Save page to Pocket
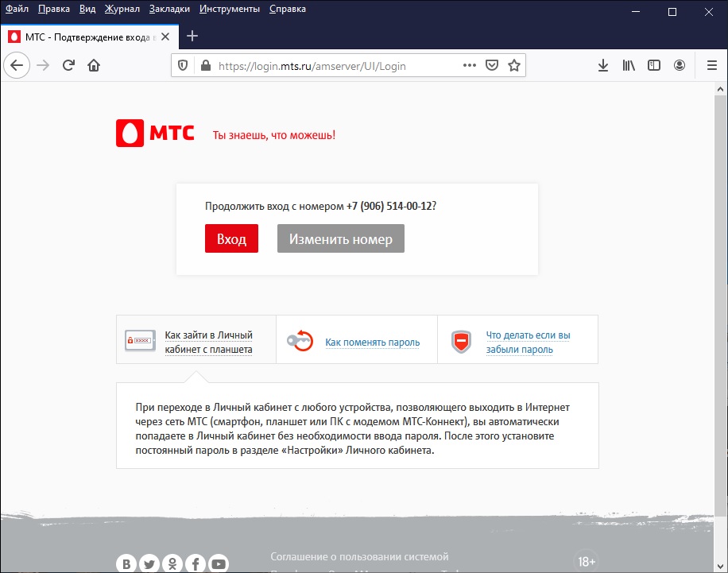Viewport: 728px width, 573px height. [x=492, y=65]
